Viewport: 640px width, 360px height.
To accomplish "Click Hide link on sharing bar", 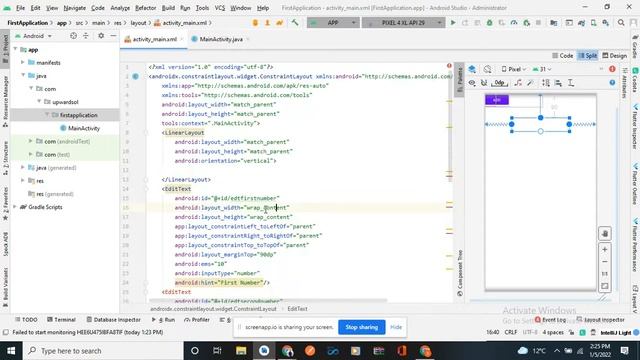I will tap(396, 327).
